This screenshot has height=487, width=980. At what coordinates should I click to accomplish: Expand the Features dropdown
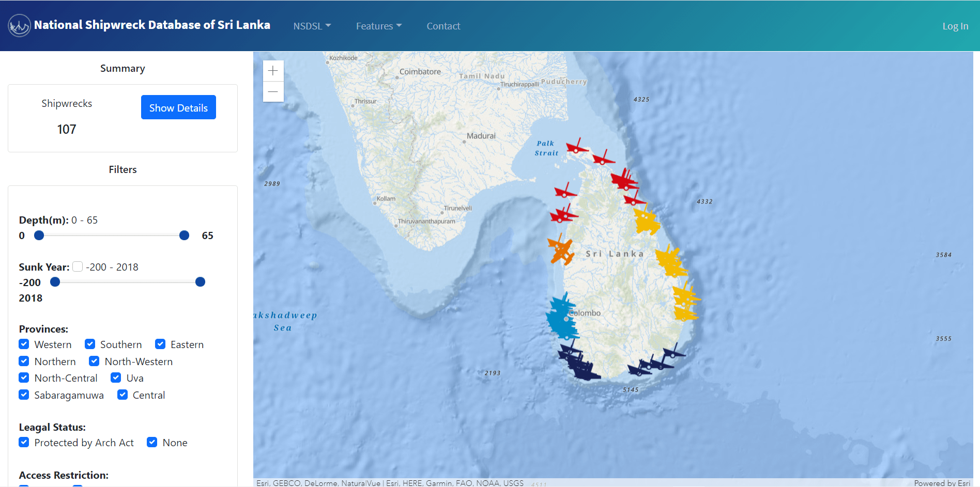[378, 26]
